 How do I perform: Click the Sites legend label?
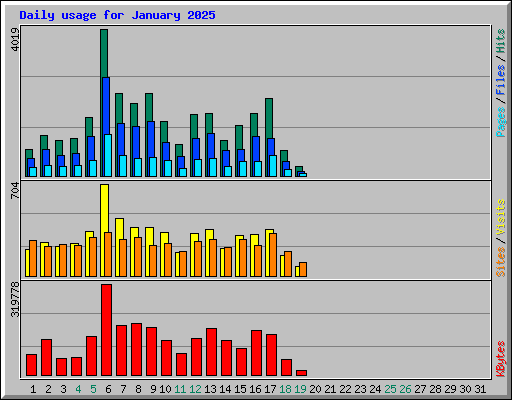[501, 262]
